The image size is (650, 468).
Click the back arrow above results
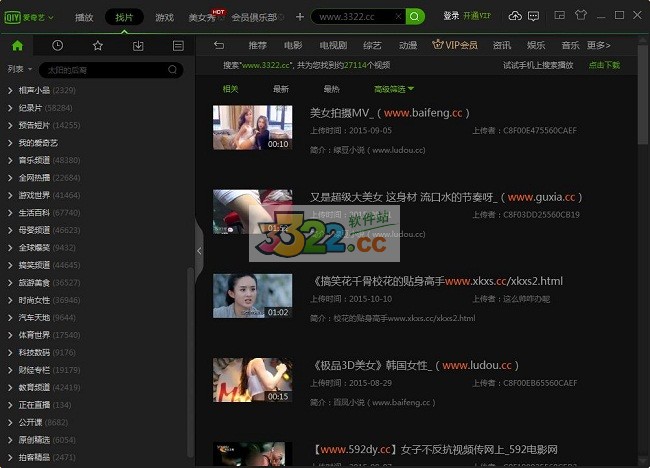click(x=219, y=46)
